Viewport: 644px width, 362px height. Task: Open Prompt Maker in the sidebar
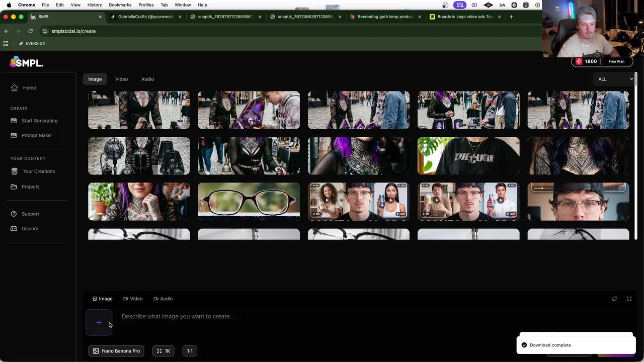[x=37, y=135]
